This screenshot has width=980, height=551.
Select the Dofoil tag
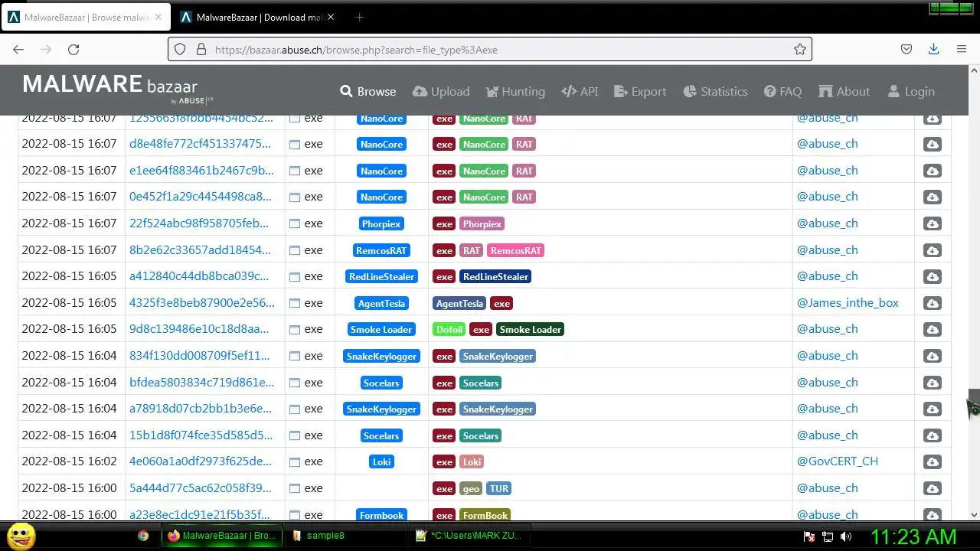[449, 329]
